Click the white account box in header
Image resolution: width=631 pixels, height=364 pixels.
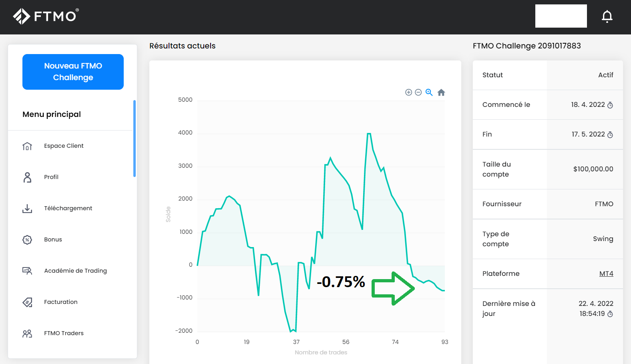tap(561, 16)
